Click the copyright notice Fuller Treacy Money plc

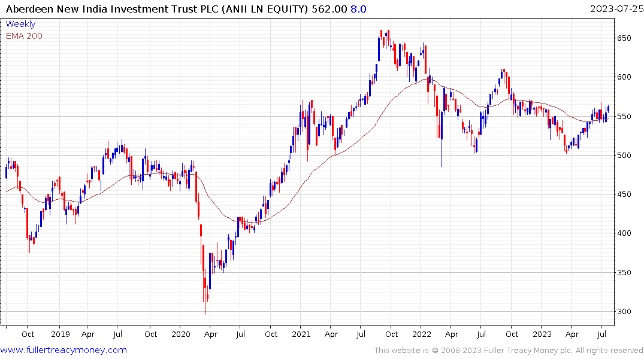[509, 351]
